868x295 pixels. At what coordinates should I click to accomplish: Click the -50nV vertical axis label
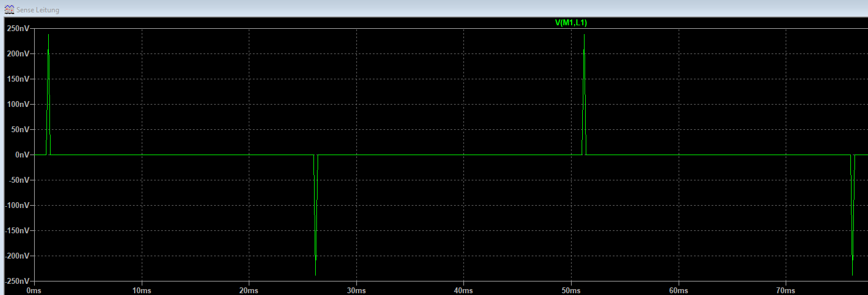coord(18,180)
